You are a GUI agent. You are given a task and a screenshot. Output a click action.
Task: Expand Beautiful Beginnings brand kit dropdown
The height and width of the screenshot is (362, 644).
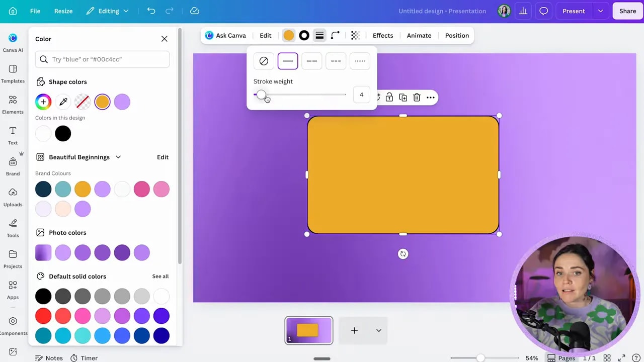[x=118, y=157]
